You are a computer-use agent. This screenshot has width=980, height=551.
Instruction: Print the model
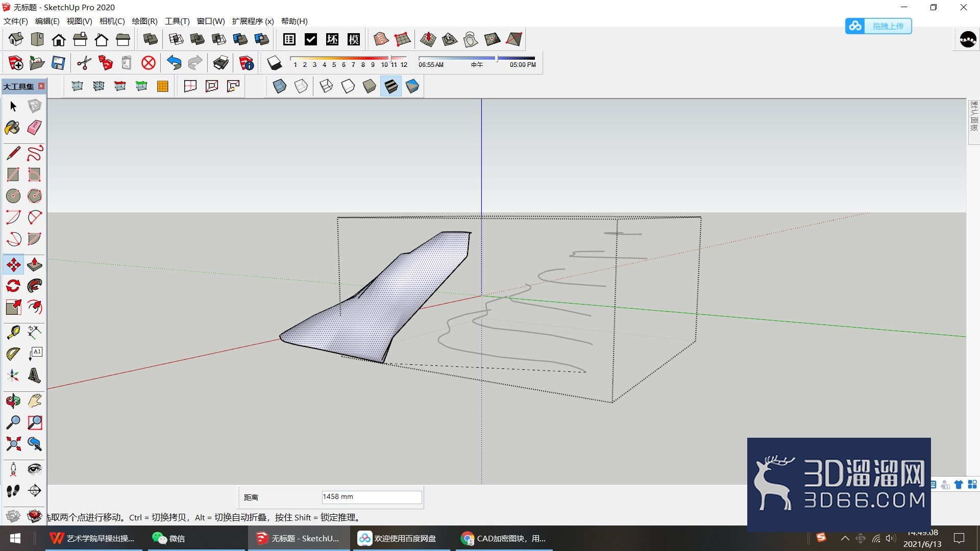[221, 63]
